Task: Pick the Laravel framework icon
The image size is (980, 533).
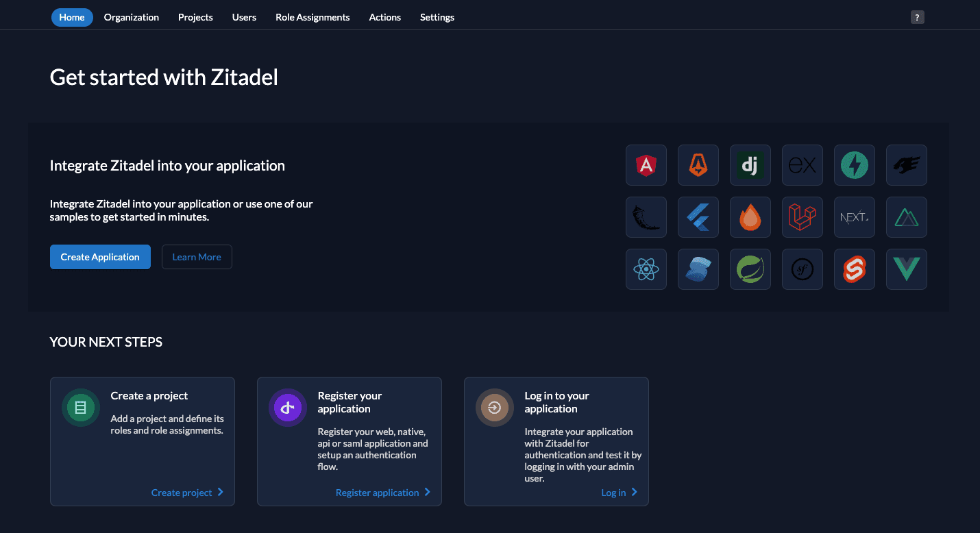Action: point(802,217)
